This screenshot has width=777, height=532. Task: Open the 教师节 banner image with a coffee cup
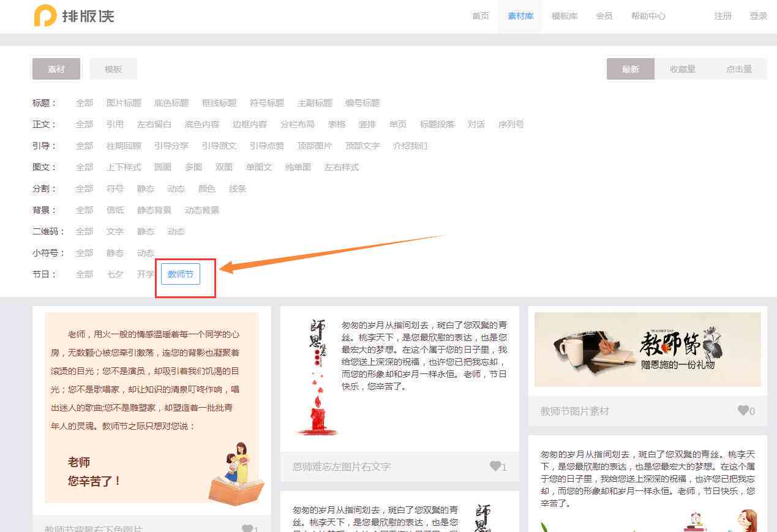coord(648,350)
